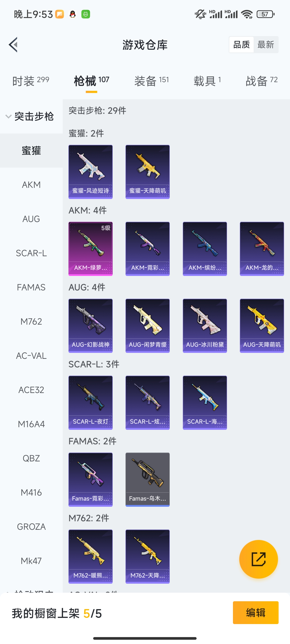290x644 pixels.
Task: Open the 时装 tab
Action: (31, 81)
